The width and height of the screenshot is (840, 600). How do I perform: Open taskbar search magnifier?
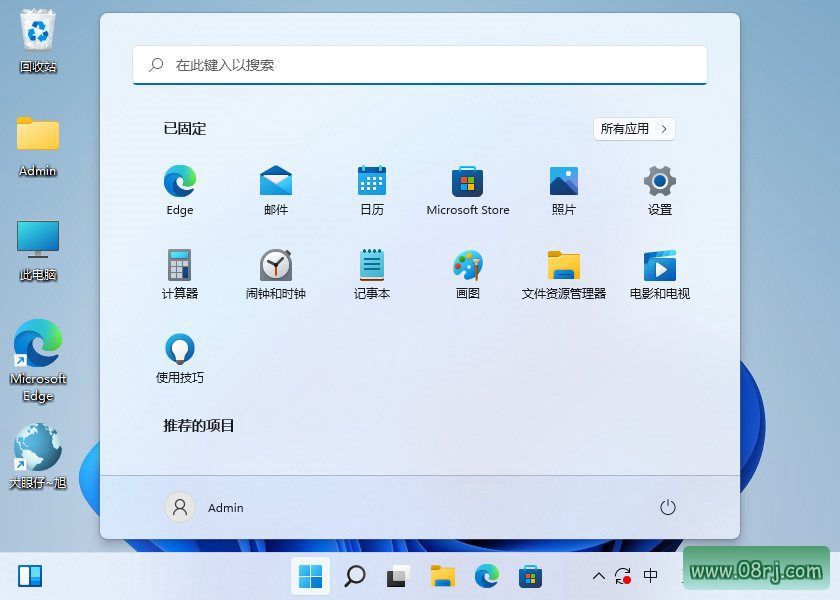tap(355, 576)
